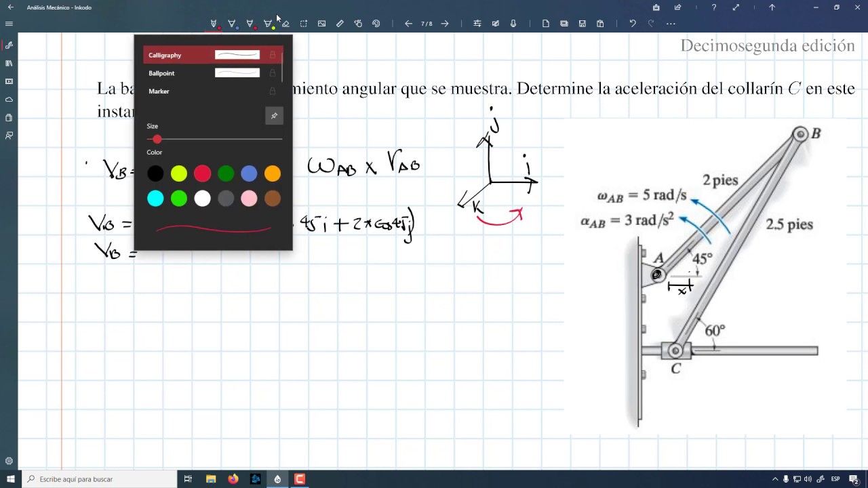This screenshot has height=488, width=868.
Task: Pick the orange color swatch
Action: coord(273,174)
